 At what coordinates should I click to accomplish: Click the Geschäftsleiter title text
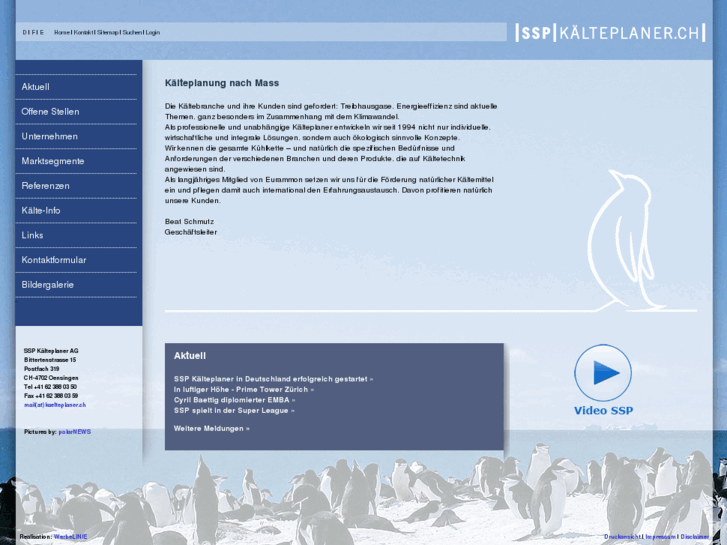[191, 232]
